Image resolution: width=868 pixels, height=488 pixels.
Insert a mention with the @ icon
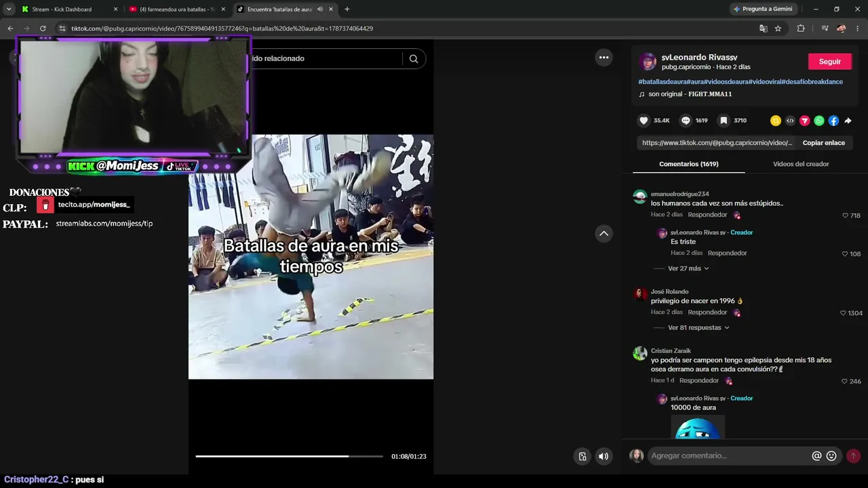click(x=816, y=456)
